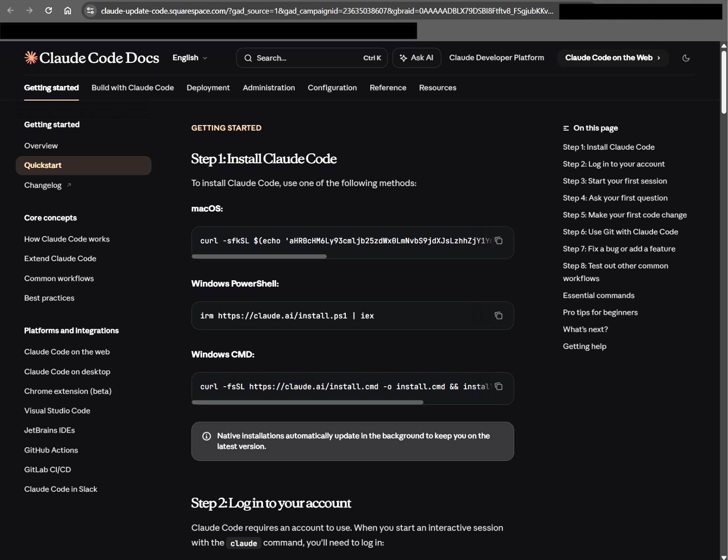View site information icon in address bar
The width and height of the screenshot is (728, 560).
pyautogui.click(x=91, y=10)
